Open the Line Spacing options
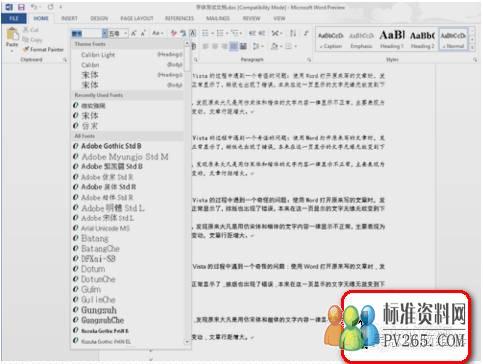Screen dimensions: 483x364 (257, 46)
